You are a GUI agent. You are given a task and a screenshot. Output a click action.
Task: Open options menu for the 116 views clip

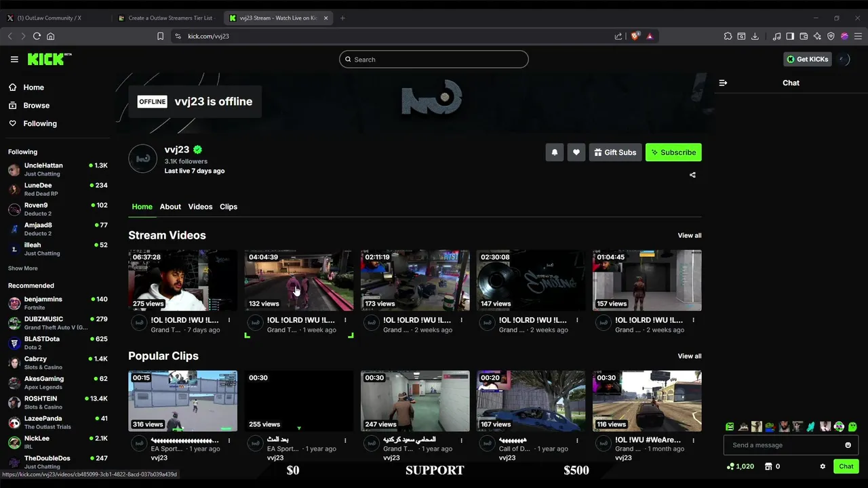tap(693, 441)
